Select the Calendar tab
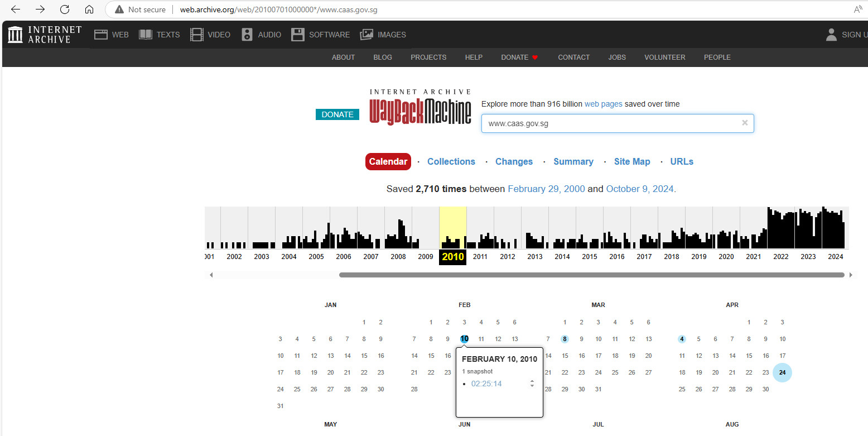 (x=388, y=161)
